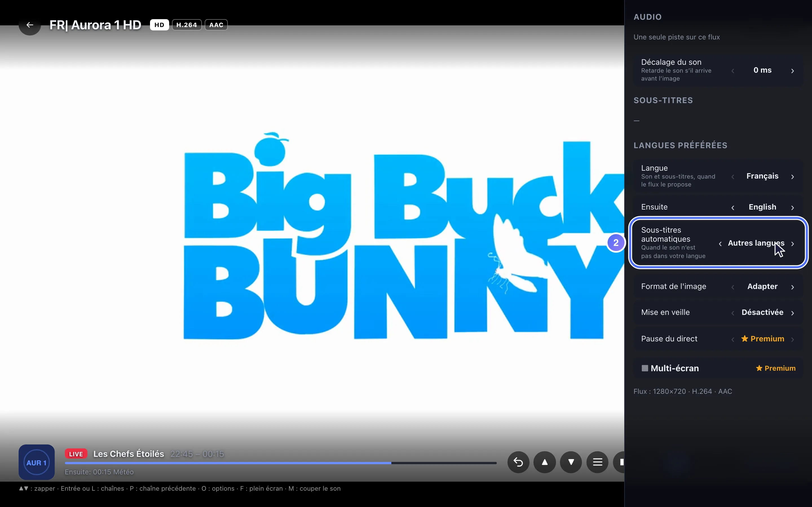The image size is (812, 507).
Task: Open channel list hamburger icon
Action: [x=597, y=462]
